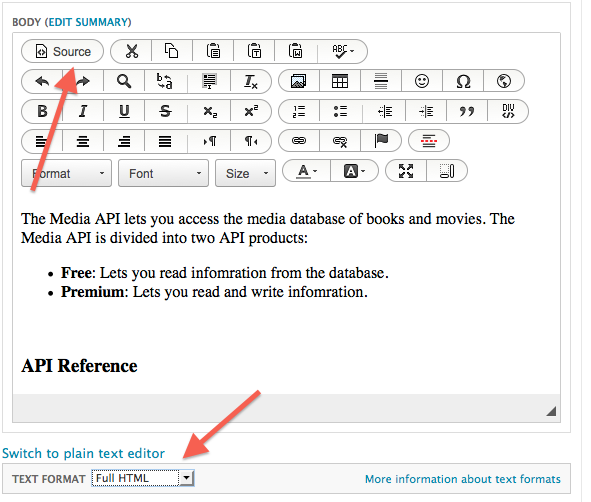Image resolution: width=591 pixels, height=502 pixels.
Task: Open the Font dropdown
Action: 163,173
